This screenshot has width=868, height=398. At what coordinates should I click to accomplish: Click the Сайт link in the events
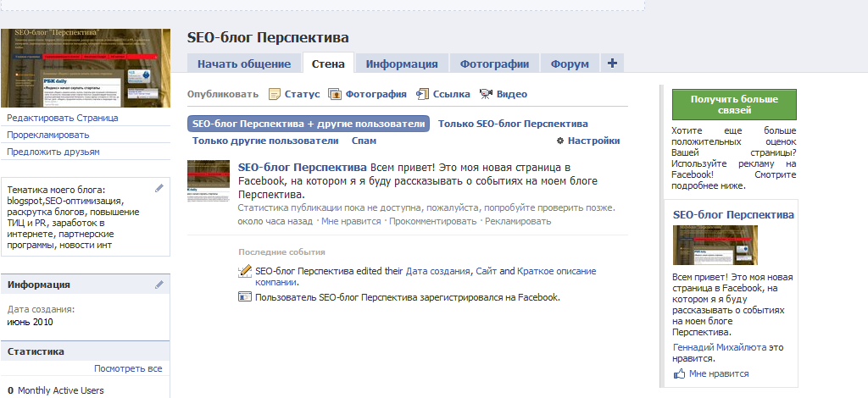(487, 272)
